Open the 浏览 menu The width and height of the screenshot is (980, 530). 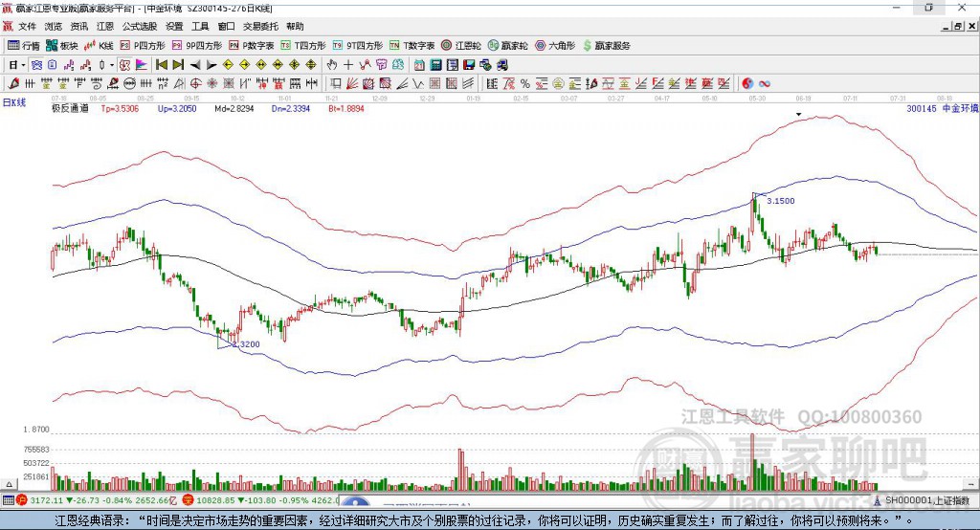pos(54,26)
